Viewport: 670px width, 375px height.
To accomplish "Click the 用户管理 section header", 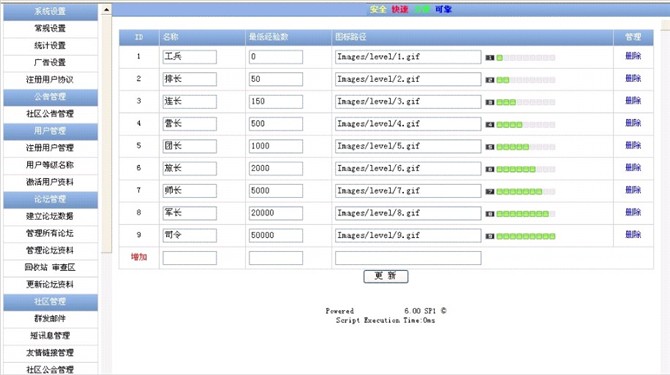I will click(50, 131).
